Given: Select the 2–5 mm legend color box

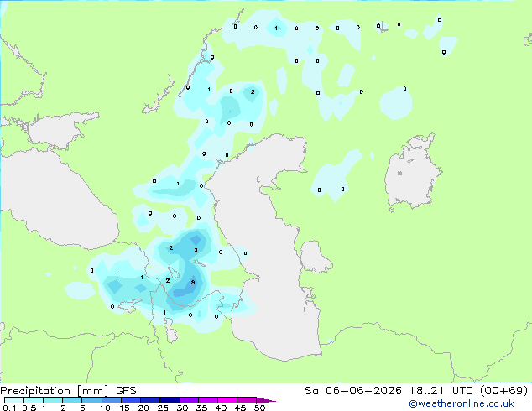Looking at the screenshot, I should pos(72,400).
